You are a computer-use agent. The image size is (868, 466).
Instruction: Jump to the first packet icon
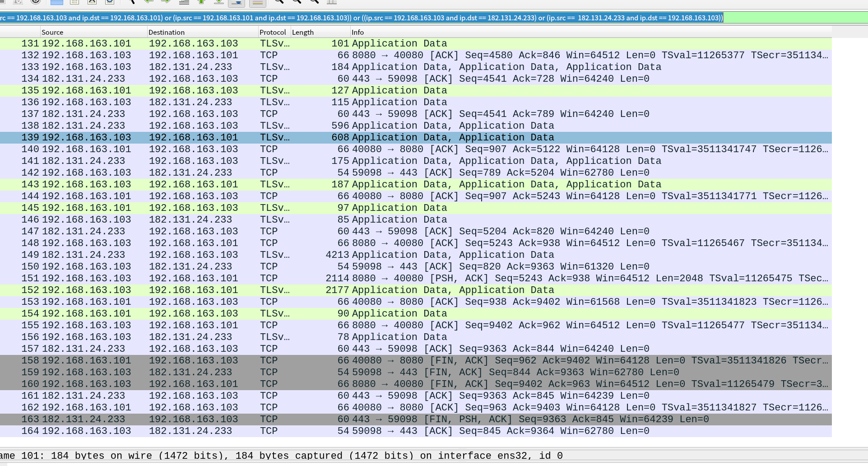201,2
